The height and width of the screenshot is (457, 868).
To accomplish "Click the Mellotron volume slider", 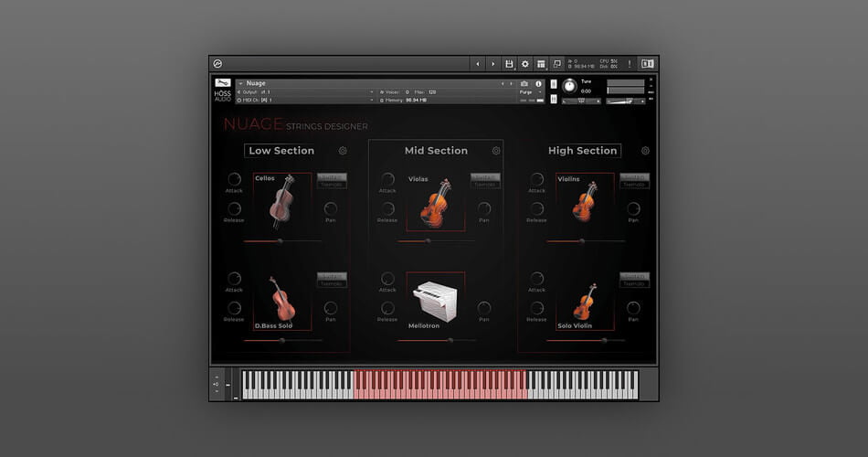I will click(x=436, y=340).
